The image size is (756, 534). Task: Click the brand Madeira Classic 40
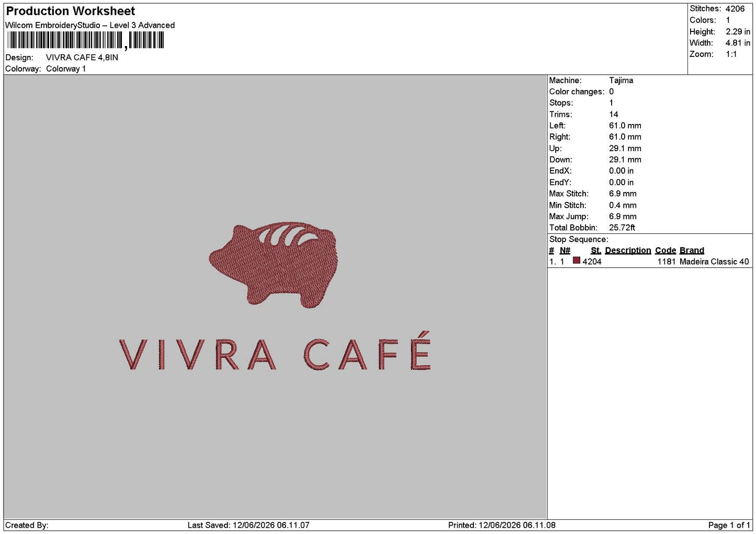click(x=714, y=262)
